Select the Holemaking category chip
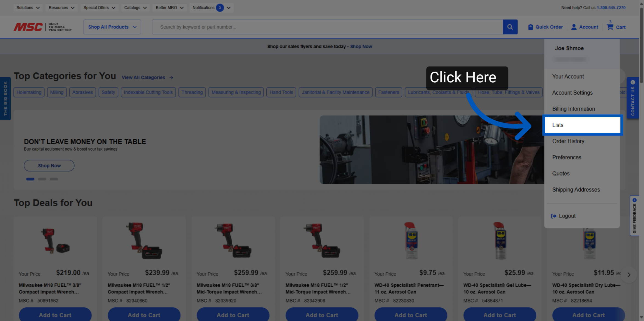Screen dimensions: 644x321 (29, 92)
